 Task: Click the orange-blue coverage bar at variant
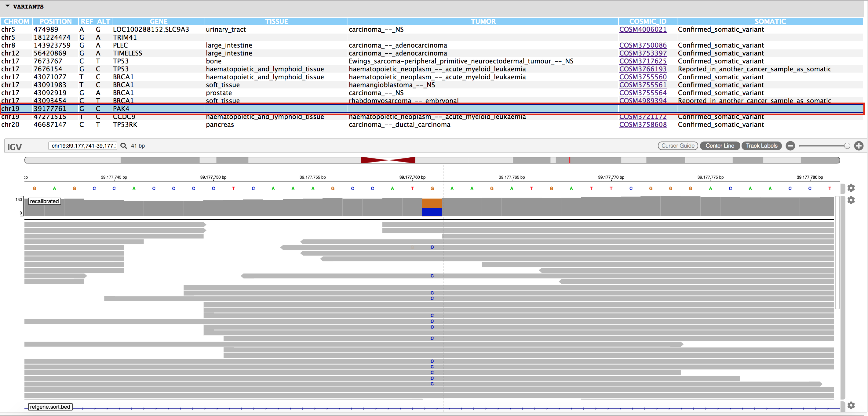pyautogui.click(x=432, y=207)
